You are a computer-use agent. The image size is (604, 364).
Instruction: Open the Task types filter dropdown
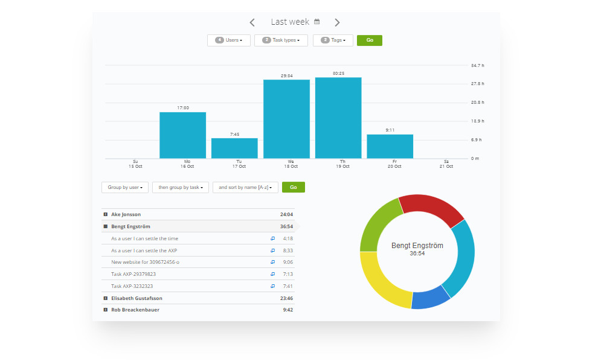pos(281,40)
